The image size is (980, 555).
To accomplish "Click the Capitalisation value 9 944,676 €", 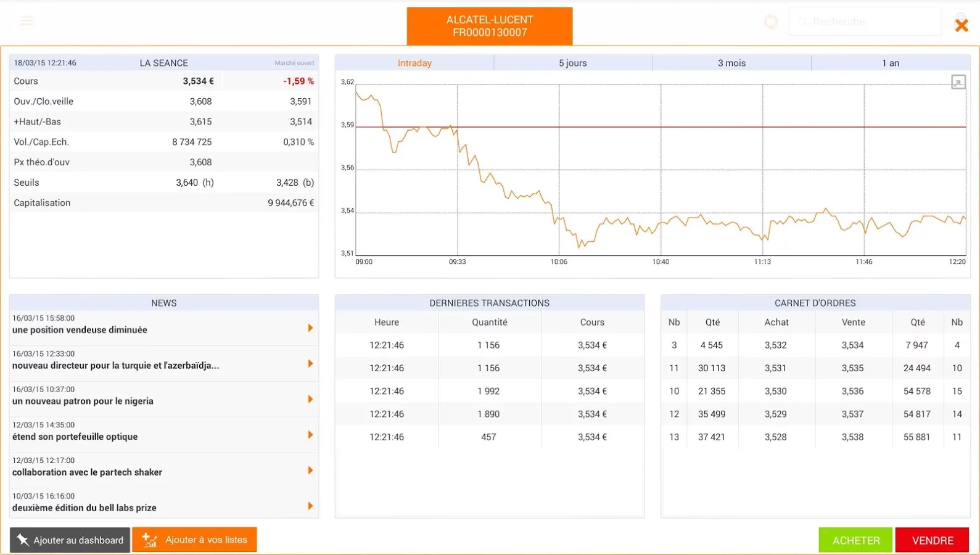I will point(290,203).
